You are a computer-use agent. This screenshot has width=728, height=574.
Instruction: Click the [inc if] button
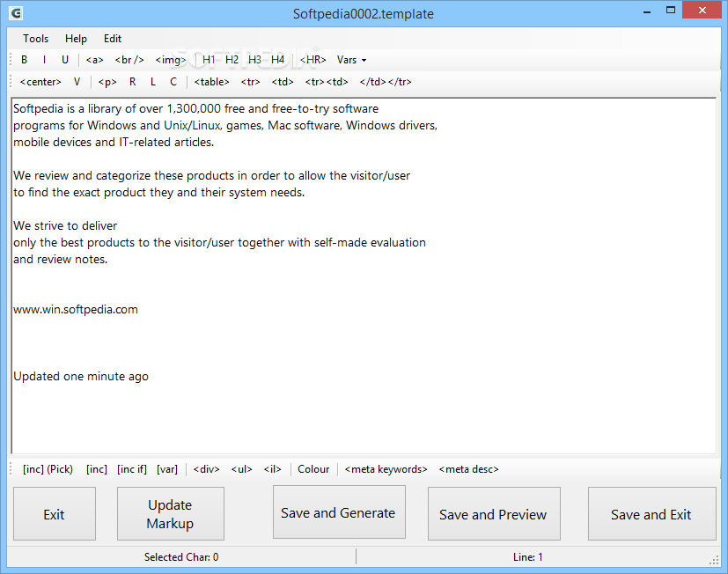coord(132,469)
